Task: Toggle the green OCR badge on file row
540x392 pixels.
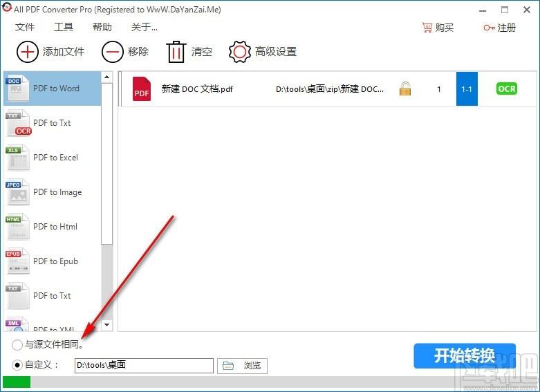Action: [x=507, y=89]
